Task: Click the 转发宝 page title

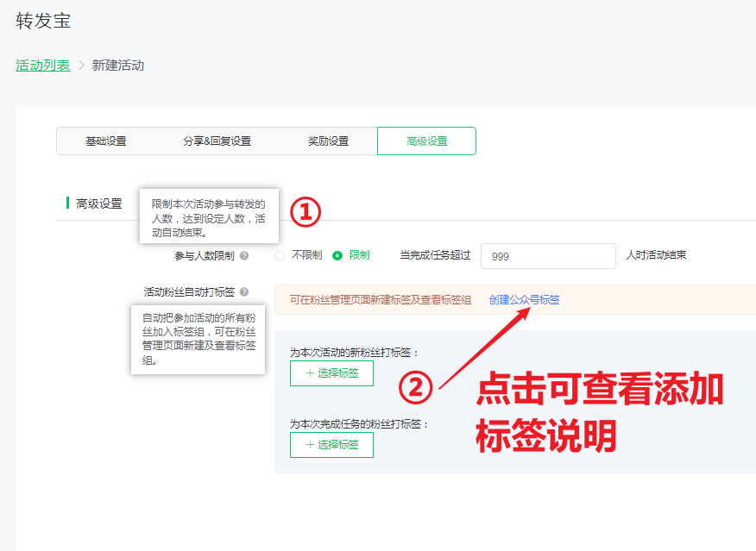Action: point(43,21)
